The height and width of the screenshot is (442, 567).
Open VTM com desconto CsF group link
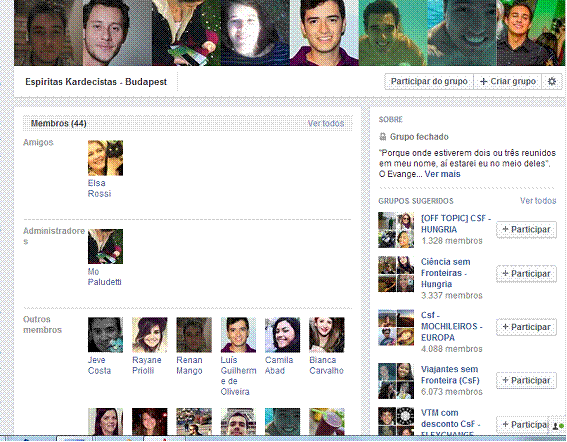point(451,422)
